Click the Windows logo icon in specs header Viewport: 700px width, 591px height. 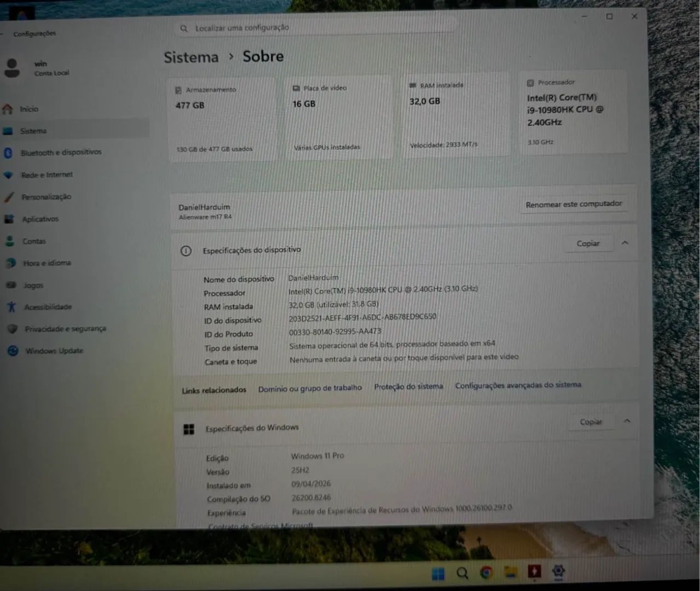189,429
